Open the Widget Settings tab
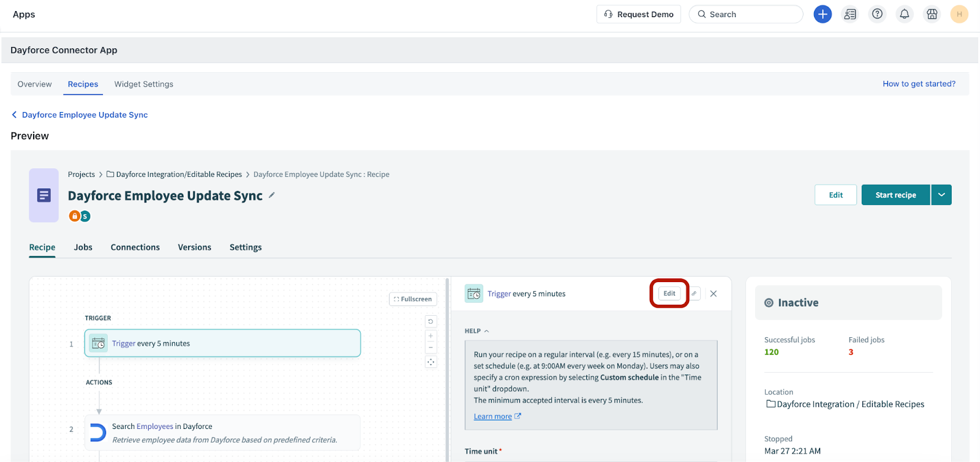The image size is (980, 462). pos(144,84)
